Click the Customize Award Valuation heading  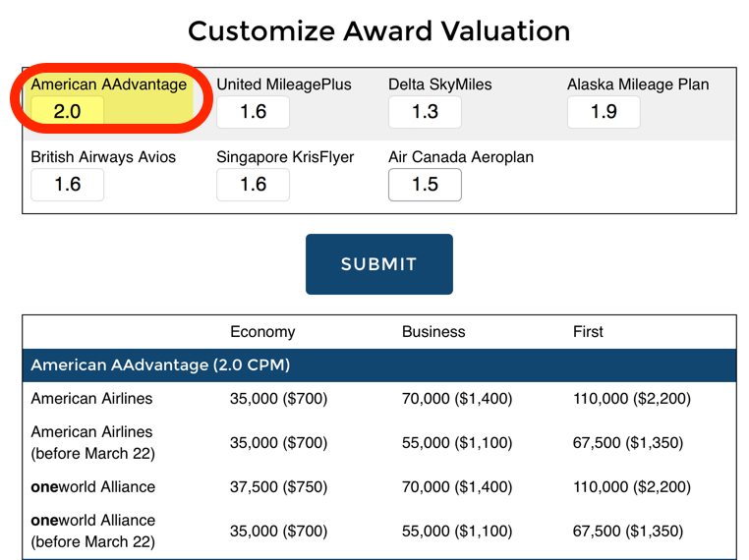click(378, 31)
